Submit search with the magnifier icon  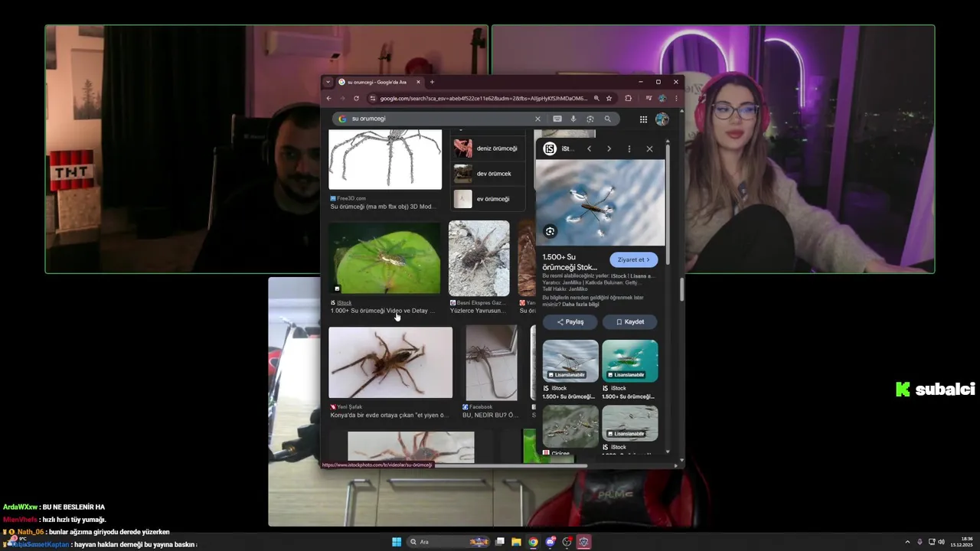[608, 119]
